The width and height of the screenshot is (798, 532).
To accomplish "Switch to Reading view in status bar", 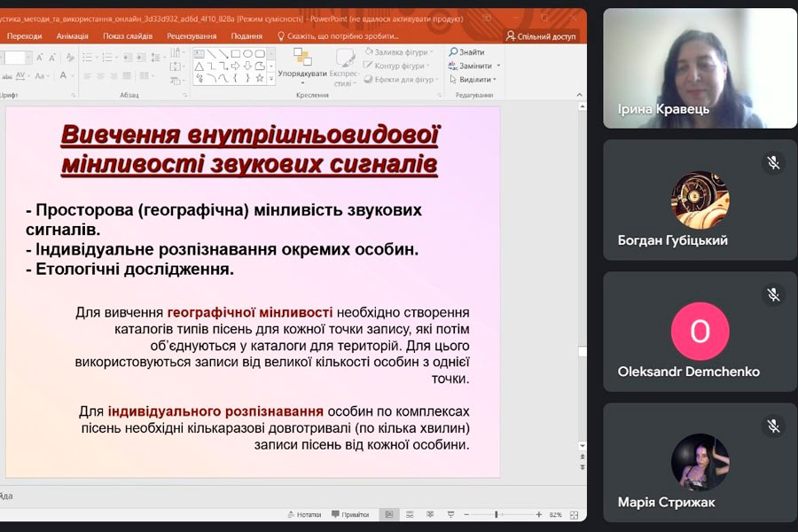I will tap(430, 514).
